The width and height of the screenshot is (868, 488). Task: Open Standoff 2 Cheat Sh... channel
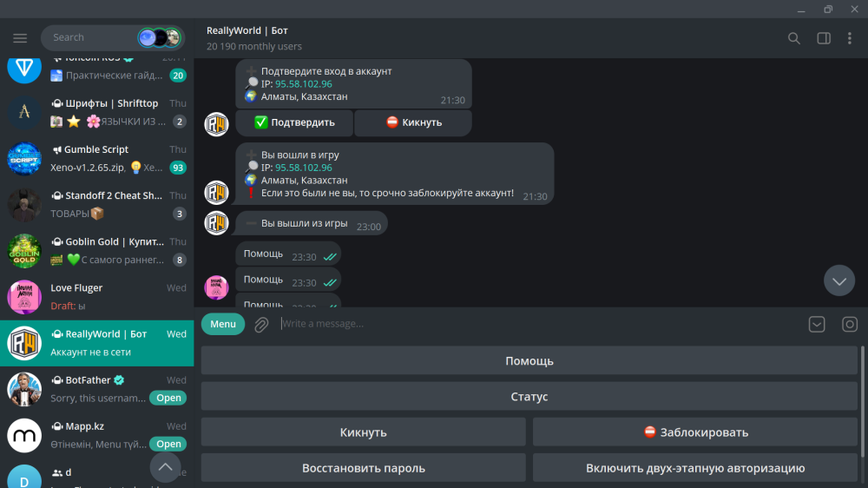point(97,204)
